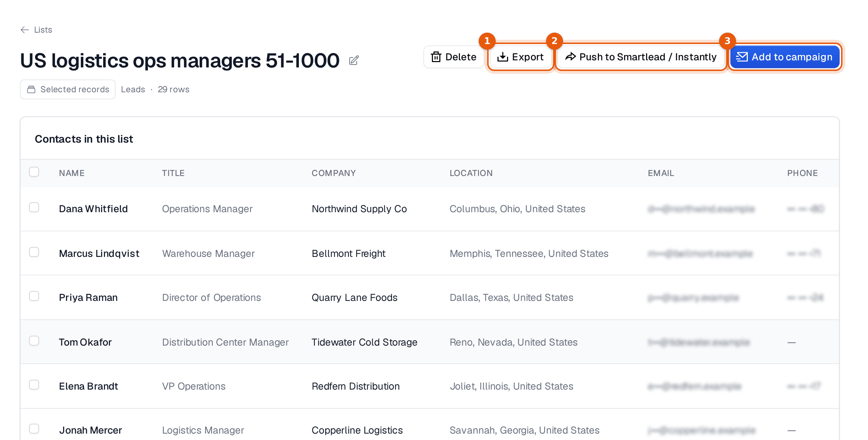This screenshot has height=440, width=868.
Task: Tick the Priya Raman row checkbox
Action: point(34,296)
